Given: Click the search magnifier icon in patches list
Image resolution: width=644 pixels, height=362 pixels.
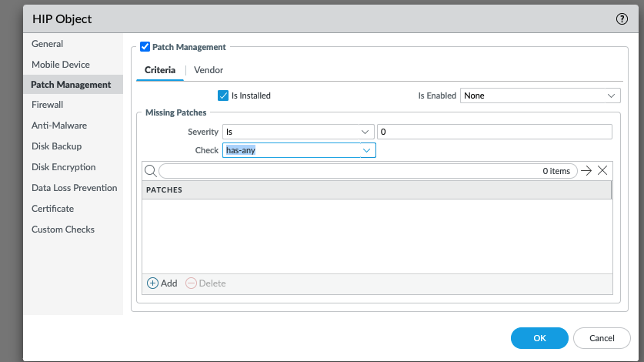Looking at the screenshot, I should click(x=151, y=171).
